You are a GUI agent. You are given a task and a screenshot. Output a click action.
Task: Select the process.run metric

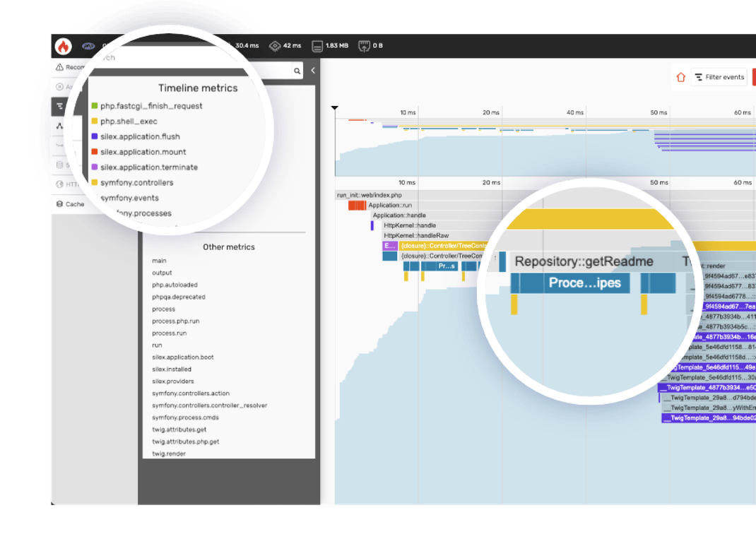(170, 333)
